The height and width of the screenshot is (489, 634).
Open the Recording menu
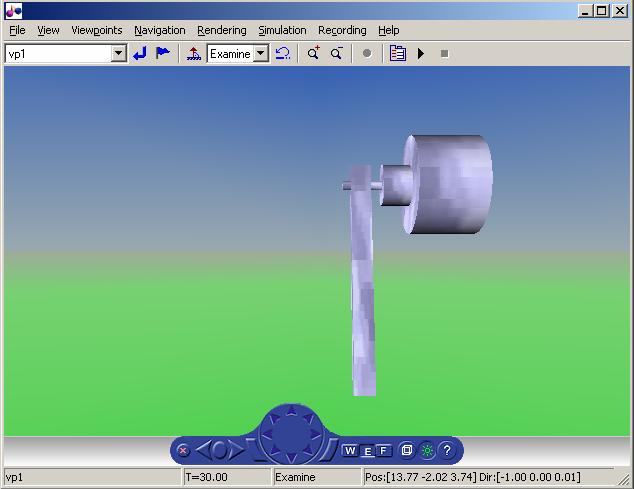point(342,30)
